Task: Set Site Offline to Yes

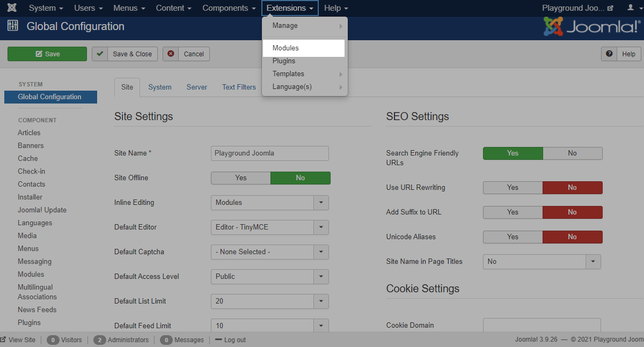Action: (x=241, y=178)
